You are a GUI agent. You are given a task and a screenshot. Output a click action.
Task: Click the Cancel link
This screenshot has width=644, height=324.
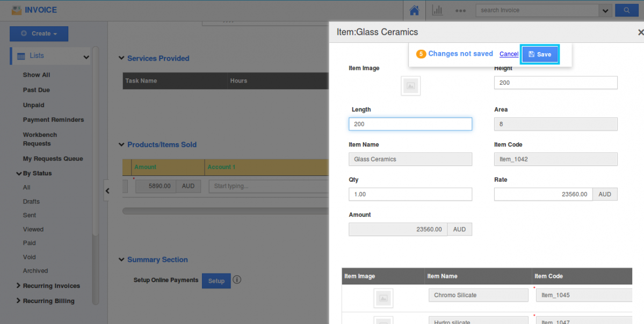point(509,54)
